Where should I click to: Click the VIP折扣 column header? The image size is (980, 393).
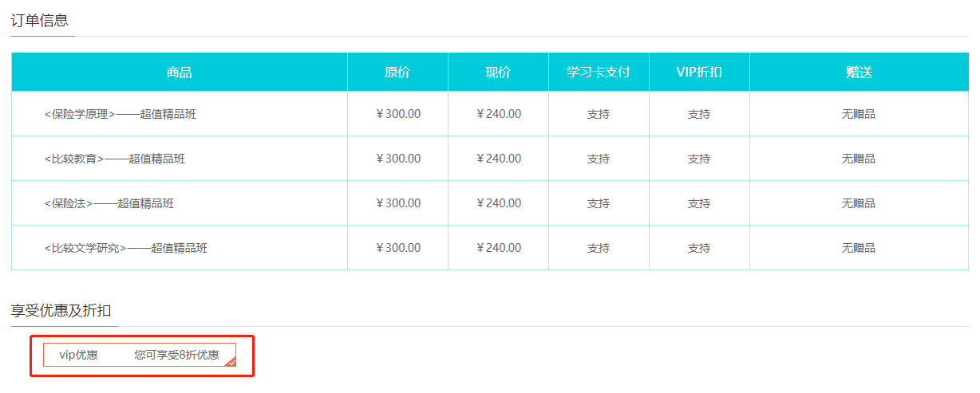[x=699, y=73]
